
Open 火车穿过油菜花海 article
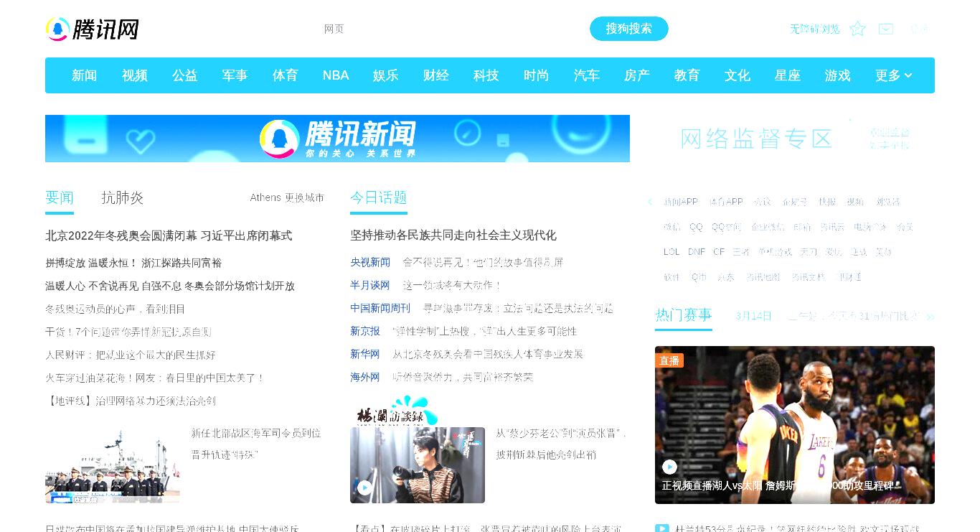coord(155,378)
